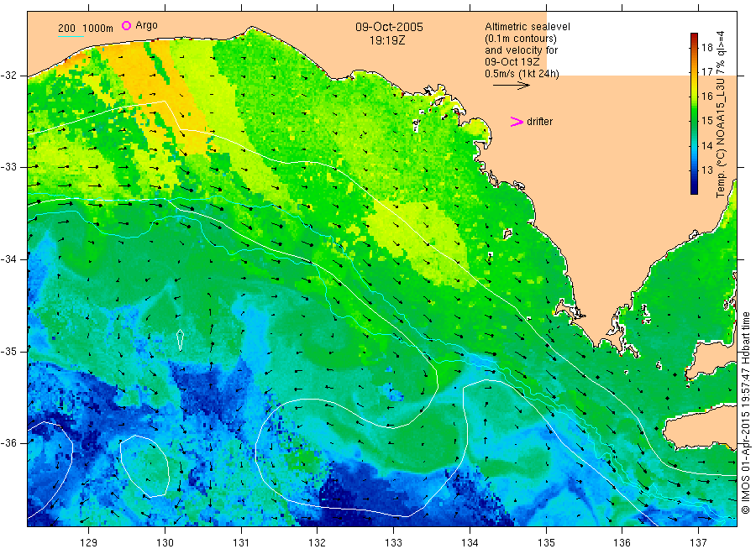The width and height of the screenshot is (756, 554).
Task: Click the 'drifter' legend label
Action: click(539, 122)
